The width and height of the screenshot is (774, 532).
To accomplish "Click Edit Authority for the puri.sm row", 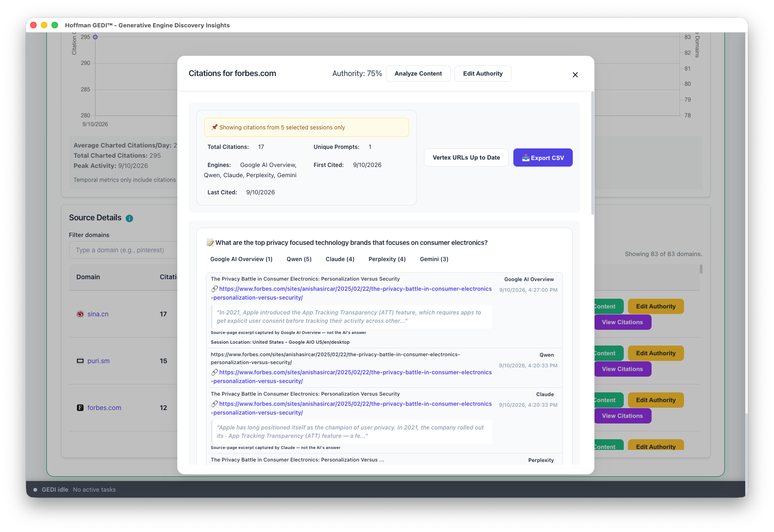I will coord(656,353).
